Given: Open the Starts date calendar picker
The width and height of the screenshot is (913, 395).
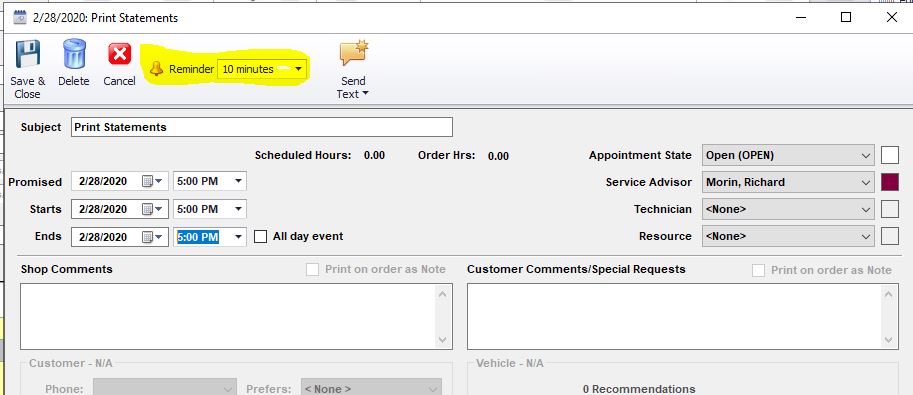Looking at the screenshot, I should tap(153, 209).
